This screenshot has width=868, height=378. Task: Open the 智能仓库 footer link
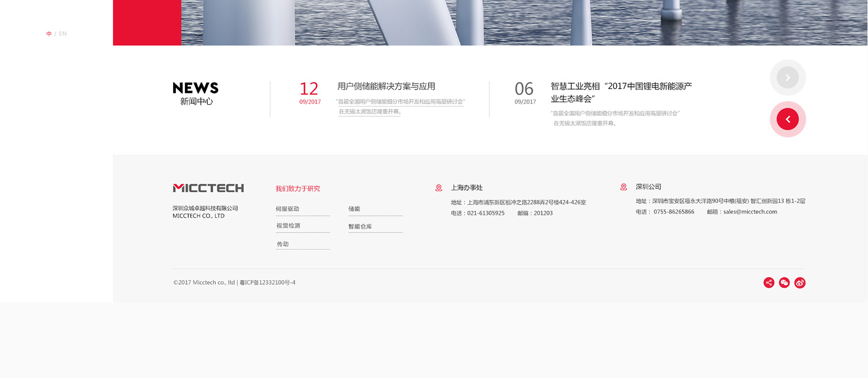click(360, 226)
